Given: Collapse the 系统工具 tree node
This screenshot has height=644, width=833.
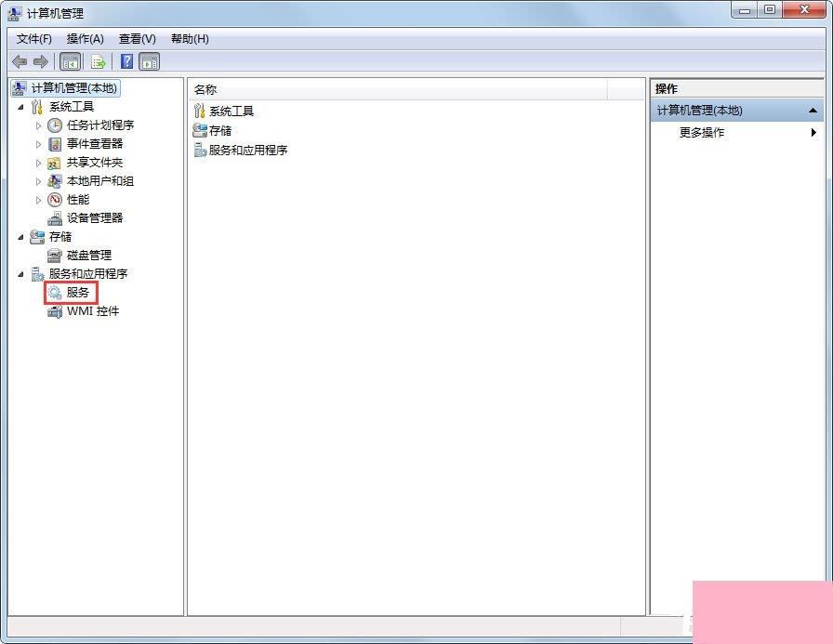Looking at the screenshot, I should (20, 107).
